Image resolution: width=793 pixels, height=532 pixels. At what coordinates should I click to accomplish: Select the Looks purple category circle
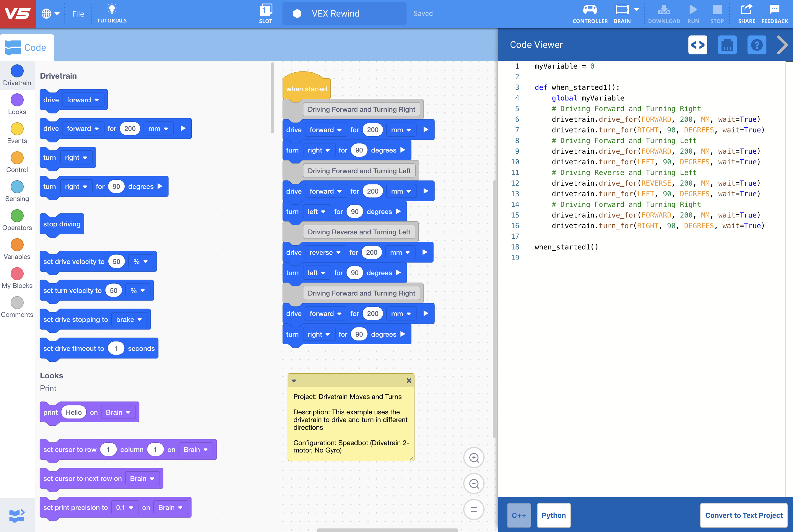point(17,100)
